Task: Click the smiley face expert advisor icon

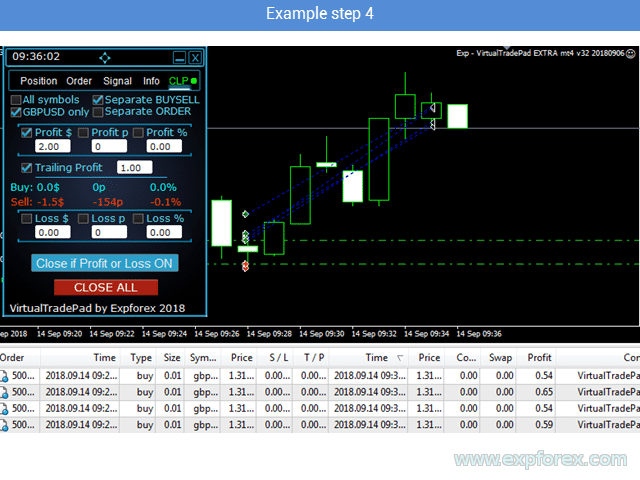Action: tap(631, 53)
